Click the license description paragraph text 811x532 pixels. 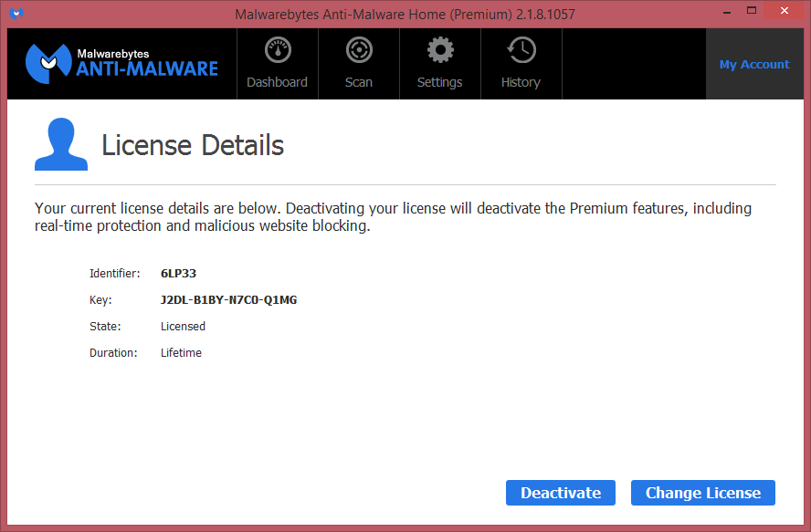(393, 217)
